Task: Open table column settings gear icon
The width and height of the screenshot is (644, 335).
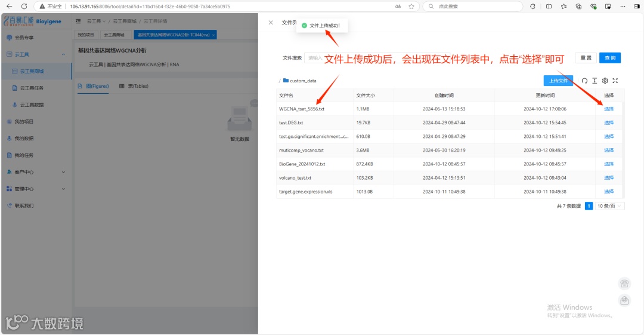Action: 605,81
